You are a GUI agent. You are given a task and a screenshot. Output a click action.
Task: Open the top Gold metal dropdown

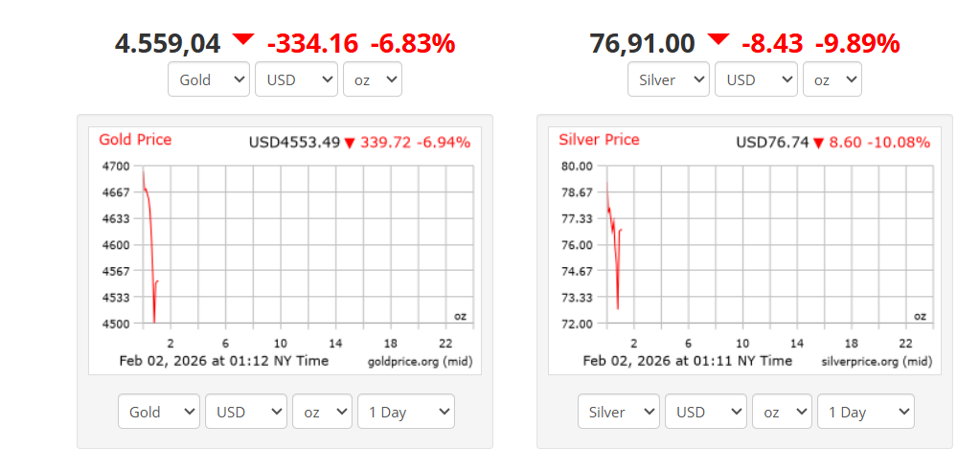[x=209, y=79]
